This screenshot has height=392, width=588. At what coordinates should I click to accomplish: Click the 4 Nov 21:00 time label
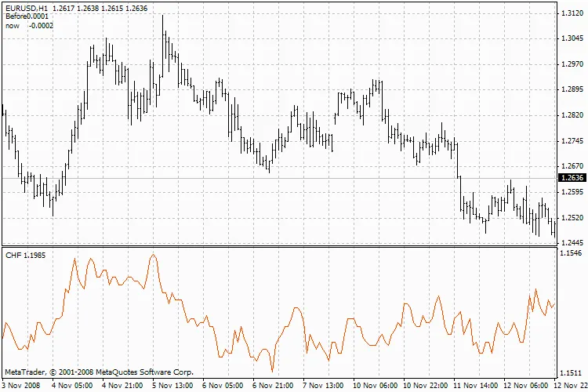coord(123,386)
